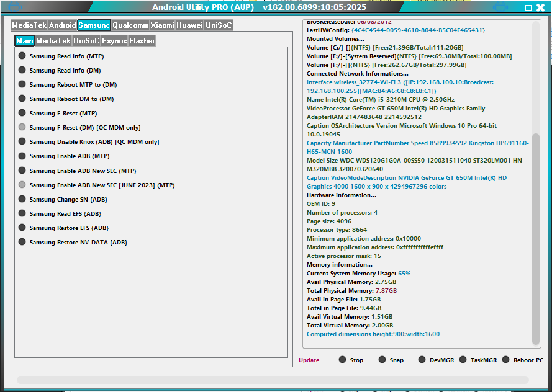Click the Hardware information... heading
552x392 pixels.
341,195
